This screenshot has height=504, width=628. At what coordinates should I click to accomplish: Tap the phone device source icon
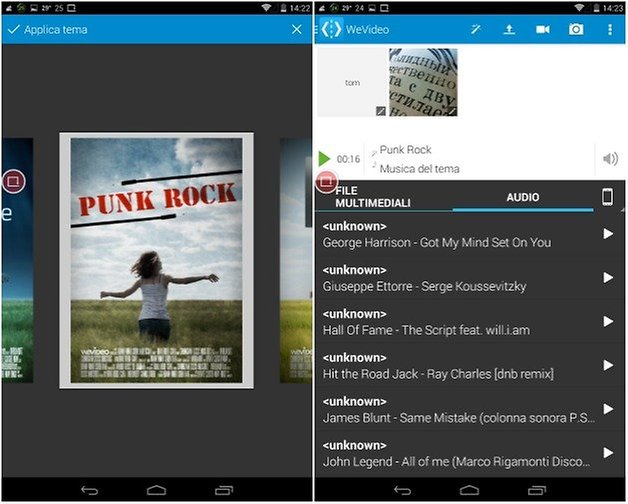(608, 197)
